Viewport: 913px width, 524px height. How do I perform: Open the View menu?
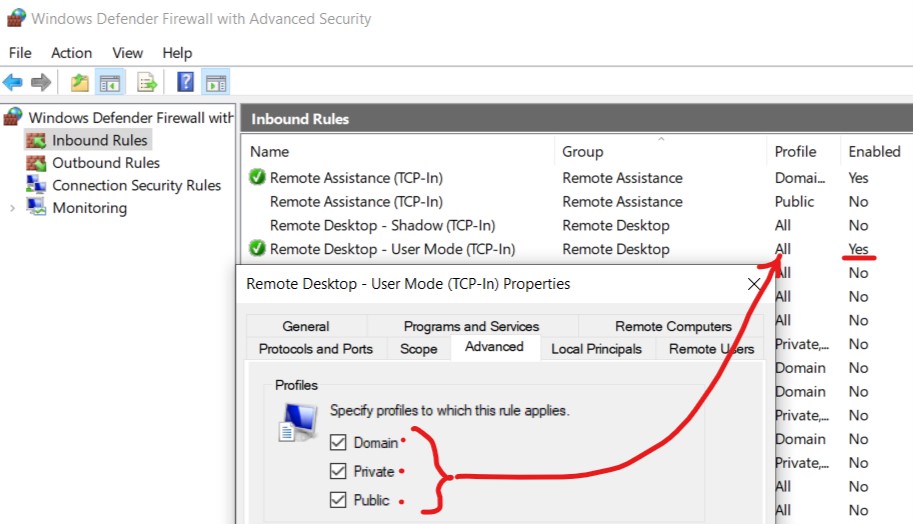pos(128,53)
